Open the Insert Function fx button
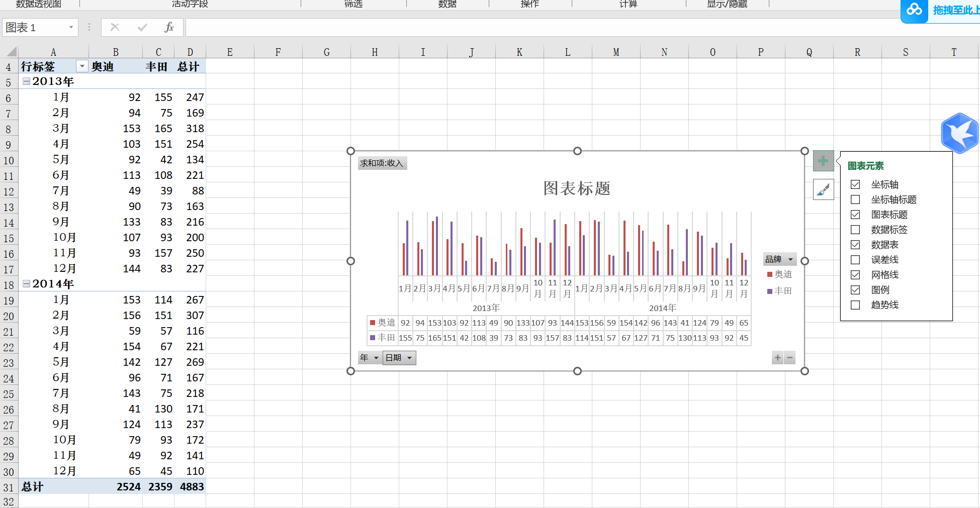Viewport: 980px width, 508px height. point(169,27)
